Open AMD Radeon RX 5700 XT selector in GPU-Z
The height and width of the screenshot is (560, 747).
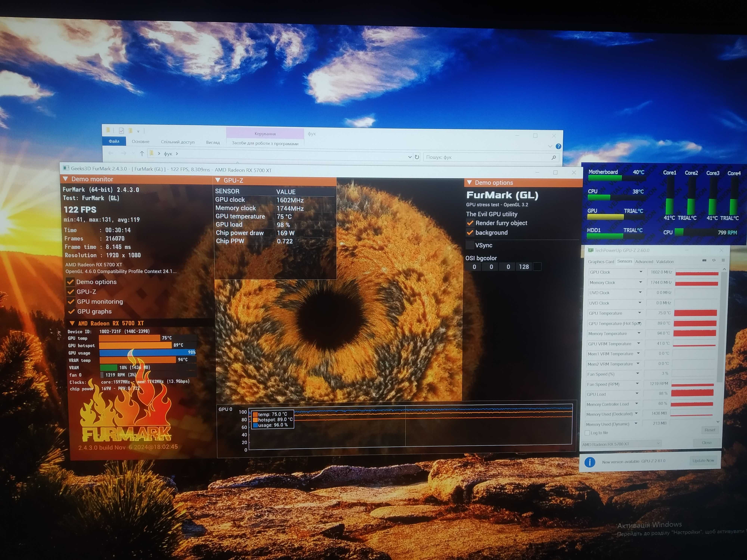[x=621, y=444]
